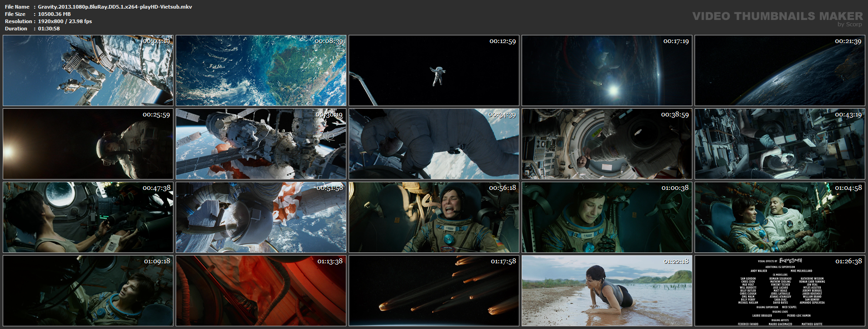Select the thumbnail at 00:34:39
The width and height of the screenshot is (868, 329).
click(x=434, y=144)
